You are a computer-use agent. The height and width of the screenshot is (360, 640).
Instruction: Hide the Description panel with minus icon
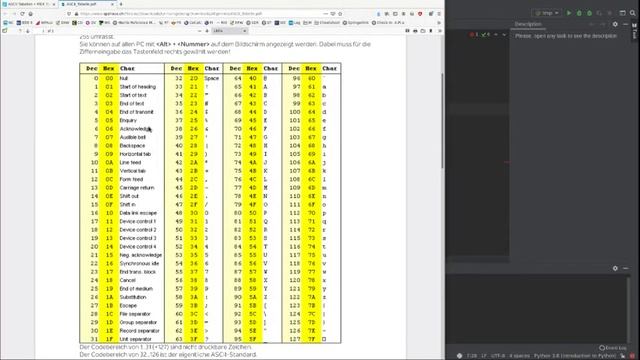(x=626, y=24)
